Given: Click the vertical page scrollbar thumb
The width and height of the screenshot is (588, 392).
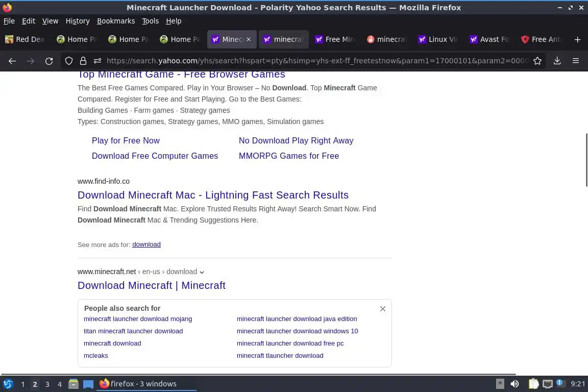Looking at the screenshot, I should click(586, 159).
